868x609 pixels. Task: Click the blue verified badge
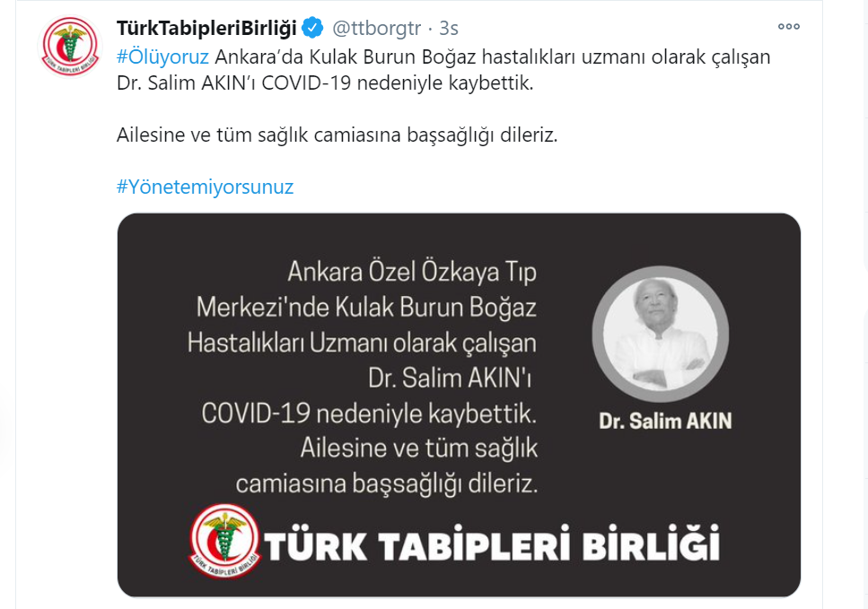point(312,28)
